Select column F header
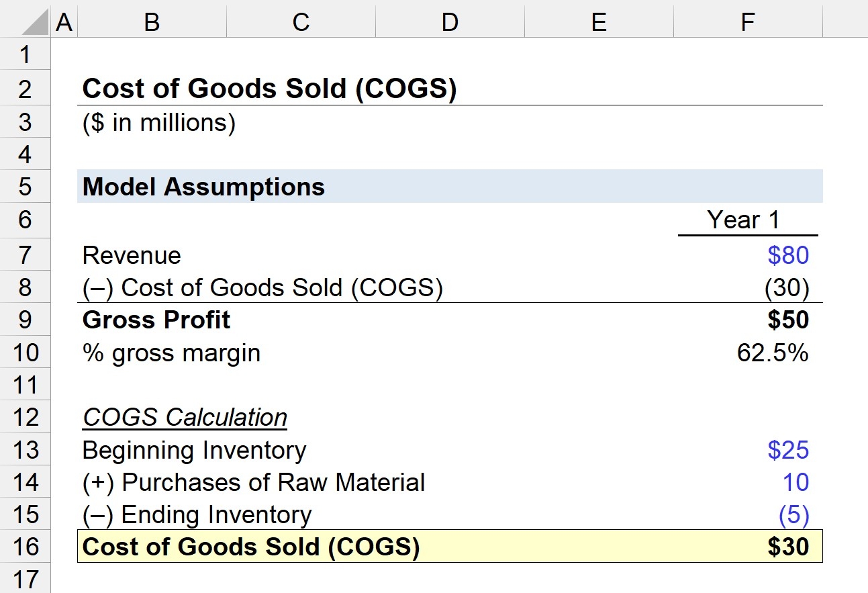The width and height of the screenshot is (868, 593). tap(748, 23)
